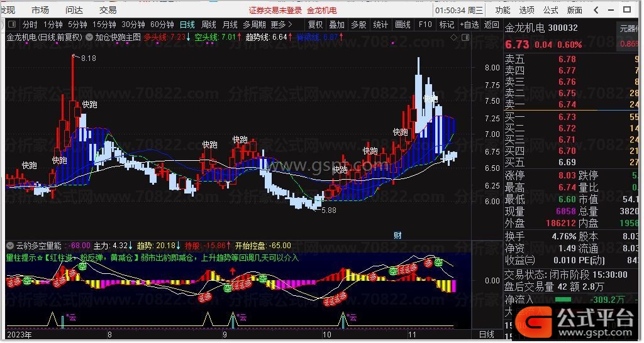Click the 空 badge beside the red up arrow
This screenshot has width=644, height=343.
[228, 288]
